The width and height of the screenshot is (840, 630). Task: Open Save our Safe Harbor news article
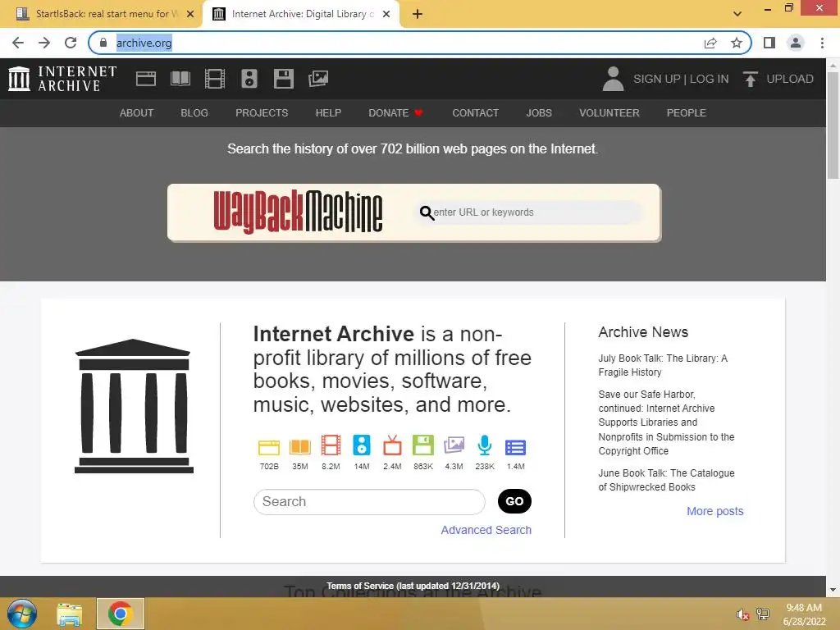pyautogui.click(x=666, y=422)
